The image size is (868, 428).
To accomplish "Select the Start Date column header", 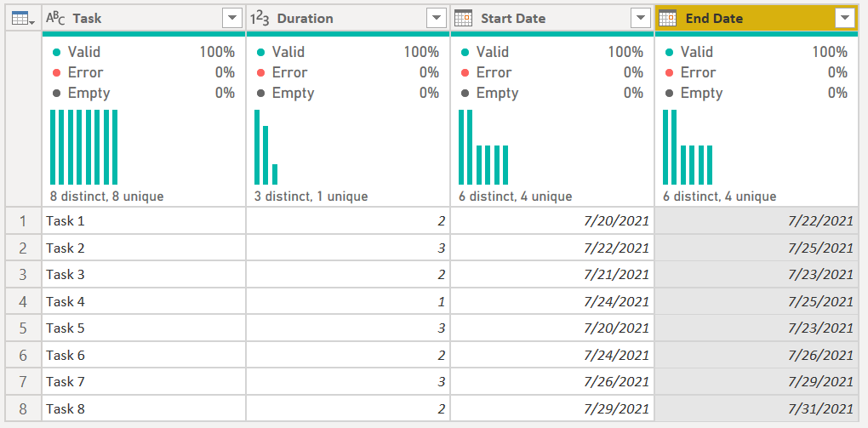I will pos(552,18).
